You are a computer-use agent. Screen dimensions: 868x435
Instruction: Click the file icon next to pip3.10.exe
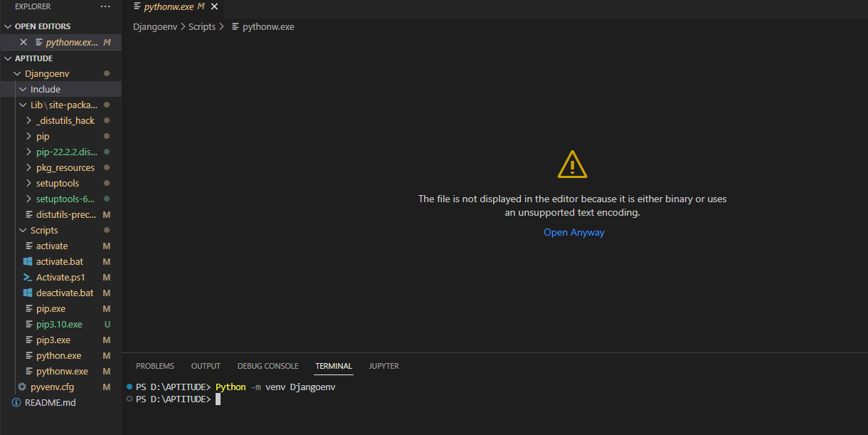(x=28, y=324)
